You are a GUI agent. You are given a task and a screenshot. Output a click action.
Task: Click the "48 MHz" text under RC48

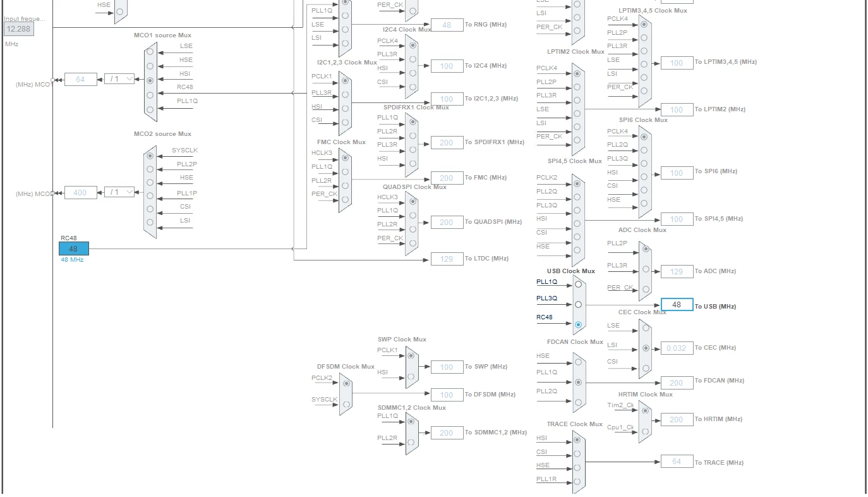pyautogui.click(x=72, y=260)
